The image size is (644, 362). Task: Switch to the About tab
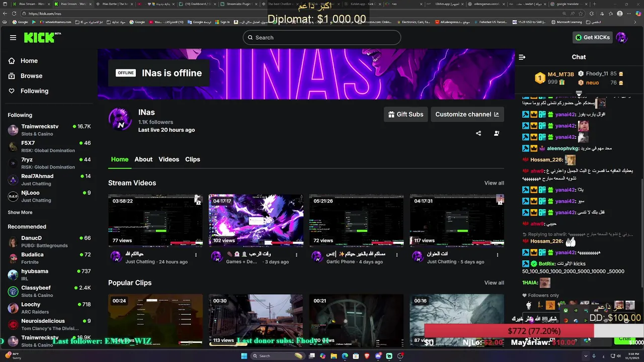tap(143, 159)
